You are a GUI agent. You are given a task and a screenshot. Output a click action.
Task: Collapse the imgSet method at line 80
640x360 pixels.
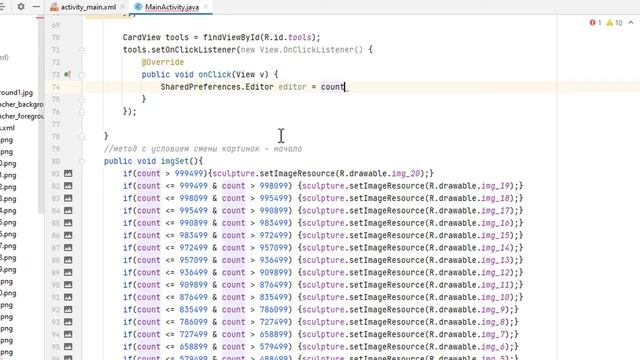[82, 162]
